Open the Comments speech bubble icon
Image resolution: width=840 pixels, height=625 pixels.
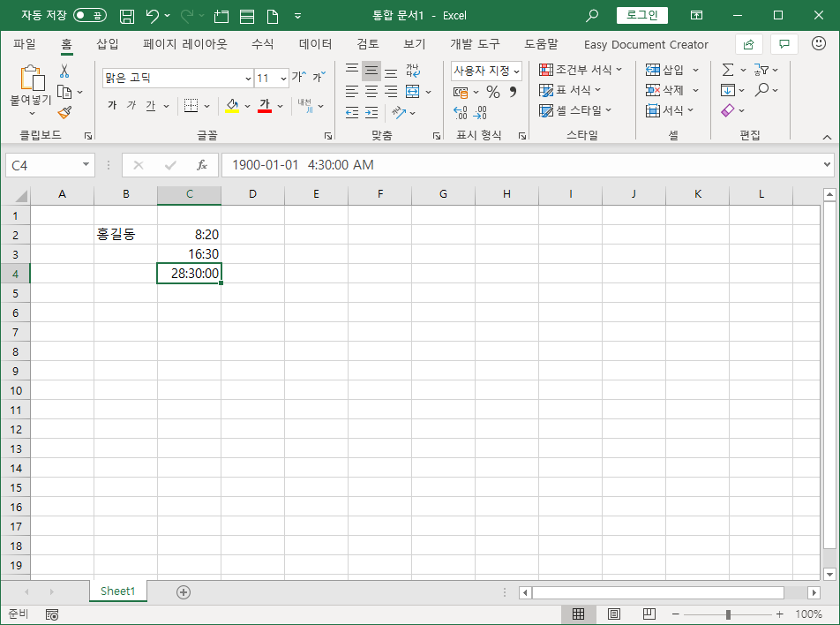[x=784, y=44]
